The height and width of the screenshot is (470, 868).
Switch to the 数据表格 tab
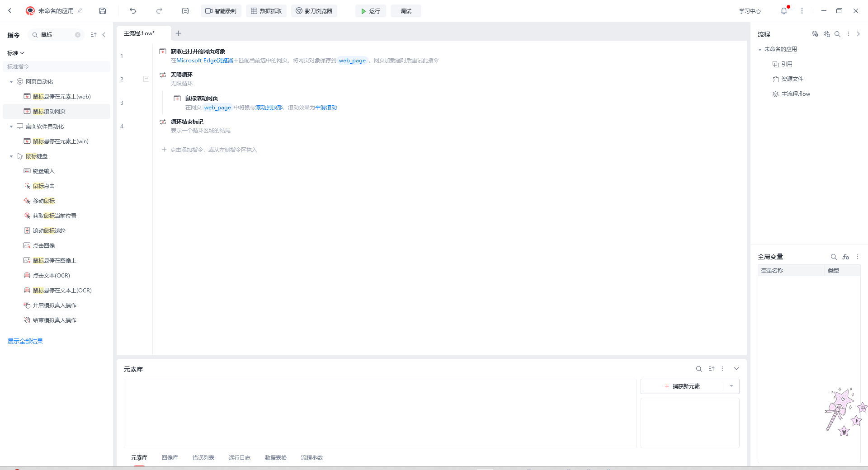pos(276,458)
